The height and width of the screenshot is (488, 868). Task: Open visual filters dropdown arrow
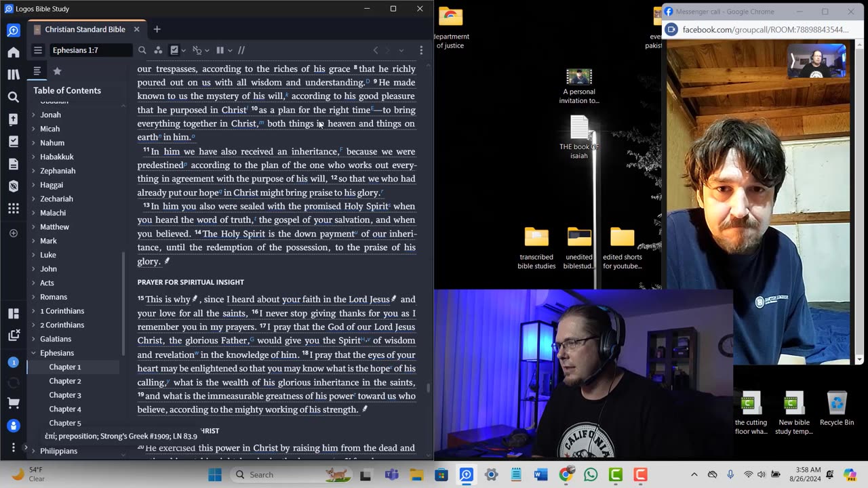click(x=184, y=50)
